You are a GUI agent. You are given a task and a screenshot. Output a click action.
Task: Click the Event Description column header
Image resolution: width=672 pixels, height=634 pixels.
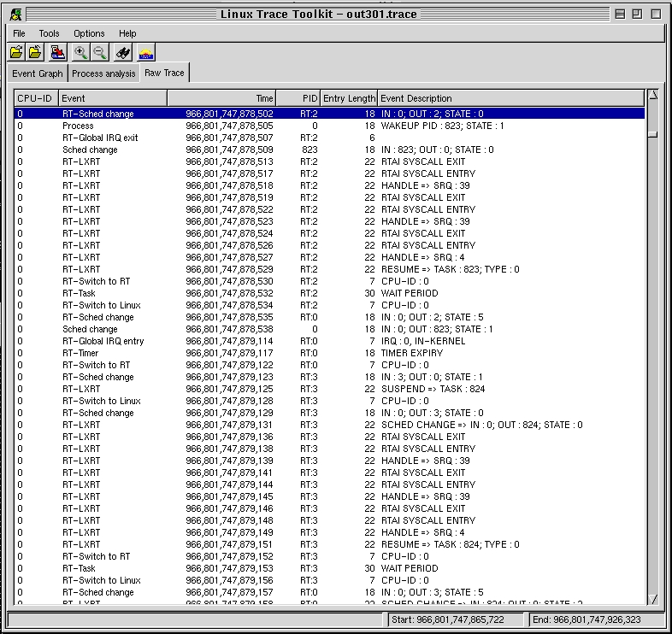click(511, 98)
